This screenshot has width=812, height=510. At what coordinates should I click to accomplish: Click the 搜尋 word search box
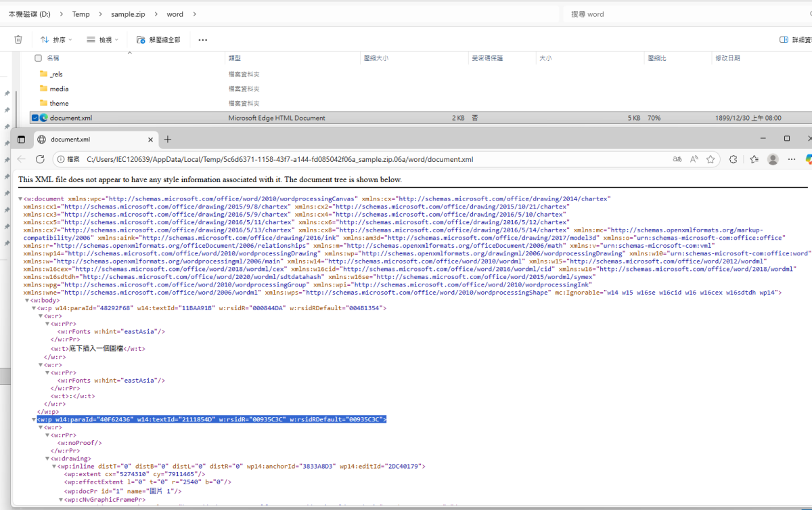point(643,13)
